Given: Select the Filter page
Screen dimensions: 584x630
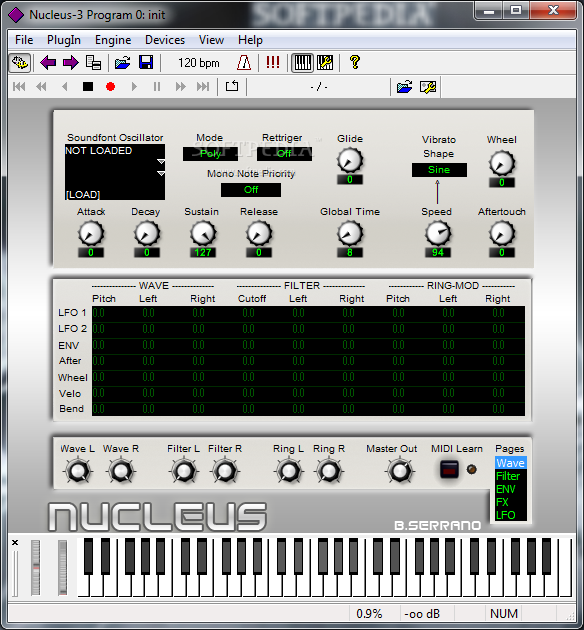Looking at the screenshot, I should tap(510, 476).
